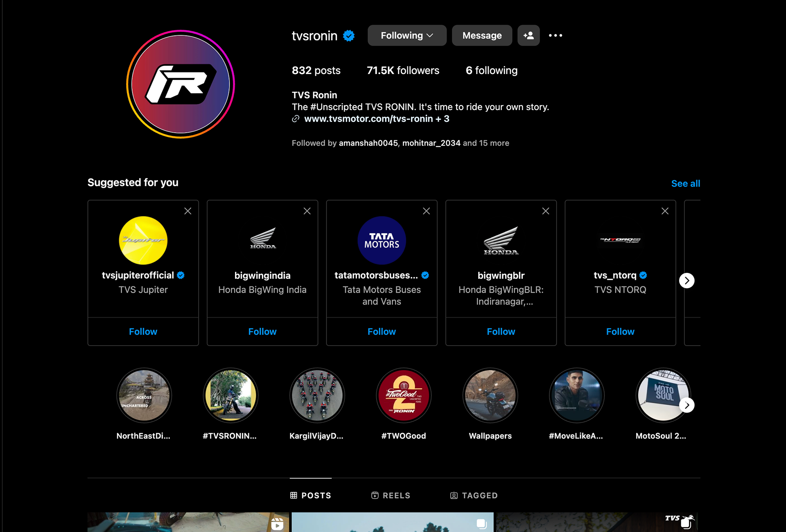Switch to the Reels tab

[391, 496]
